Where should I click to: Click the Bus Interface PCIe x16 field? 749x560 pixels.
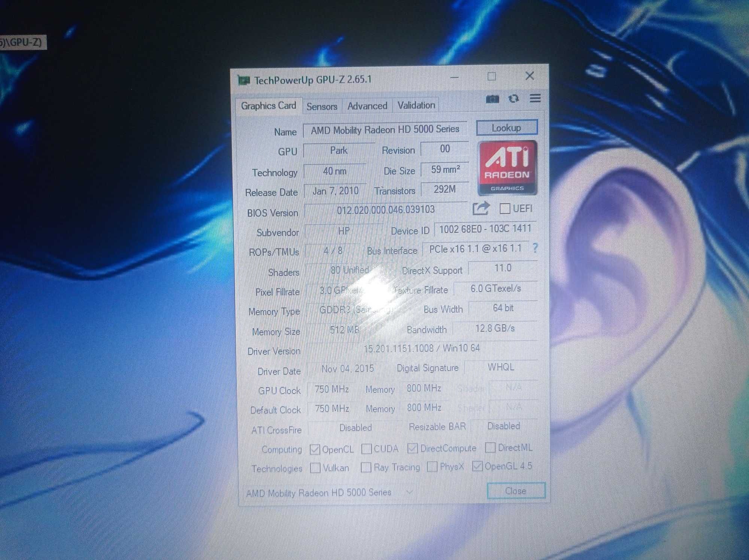pyautogui.click(x=476, y=249)
